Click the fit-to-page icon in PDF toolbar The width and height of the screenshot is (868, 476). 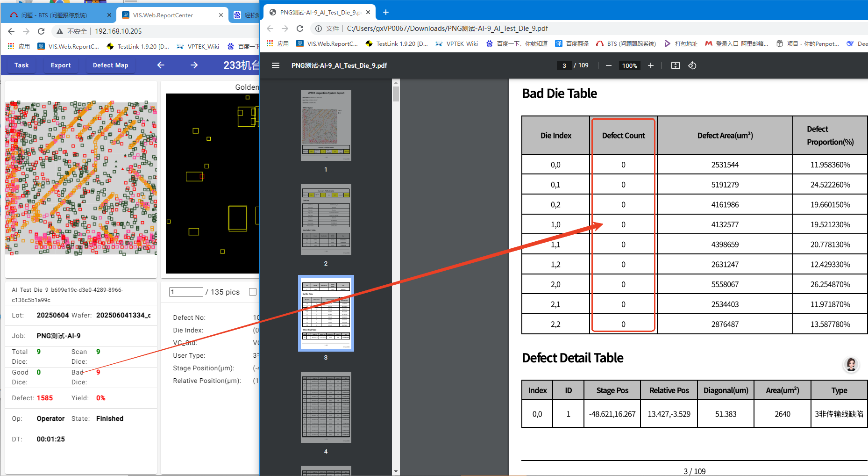[675, 65]
